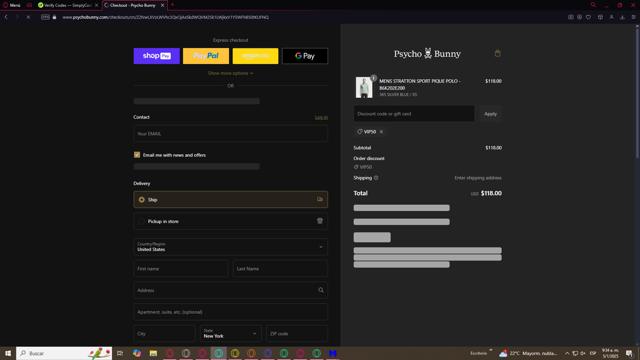Select the Pickup in store radio option
640x360 pixels.
[x=142, y=221]
